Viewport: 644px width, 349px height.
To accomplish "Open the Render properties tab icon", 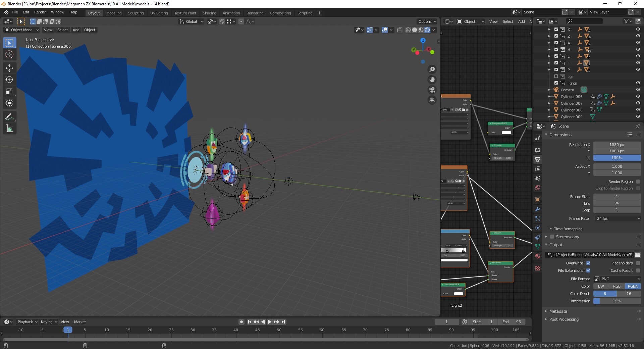I will [538, 150].
